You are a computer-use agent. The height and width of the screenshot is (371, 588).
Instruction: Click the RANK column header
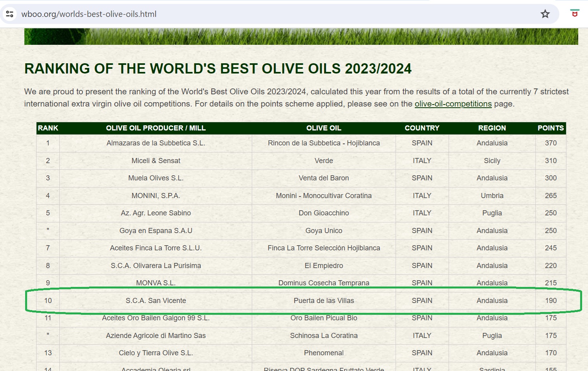48,128
